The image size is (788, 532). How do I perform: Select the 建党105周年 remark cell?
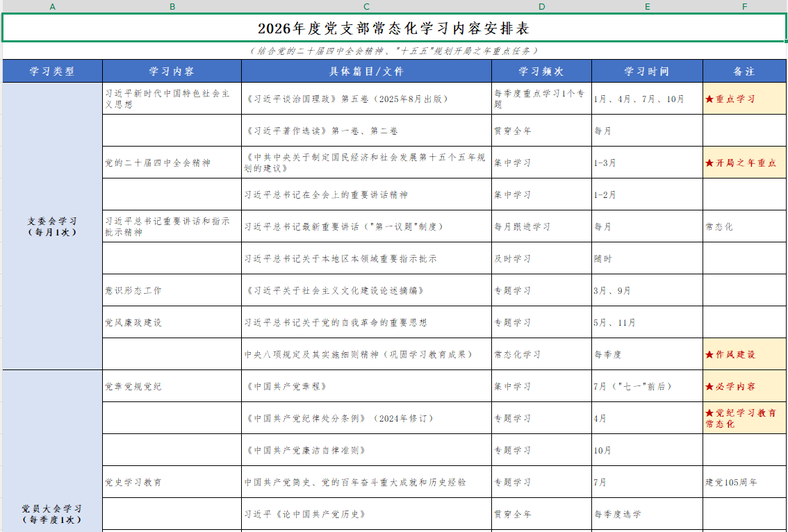(x=744, y=482)
